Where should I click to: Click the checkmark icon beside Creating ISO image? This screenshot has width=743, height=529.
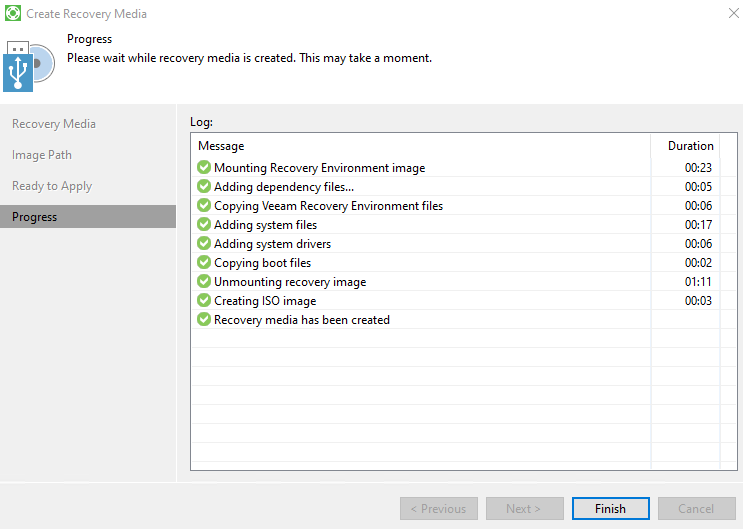pyautogui.click(x=204, y=301)
